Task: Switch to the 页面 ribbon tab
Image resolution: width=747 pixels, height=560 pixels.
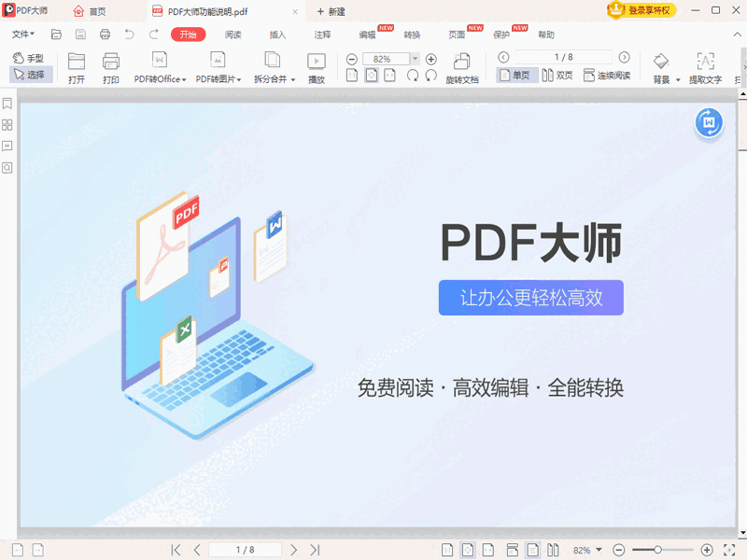Action: pos(457,35)
